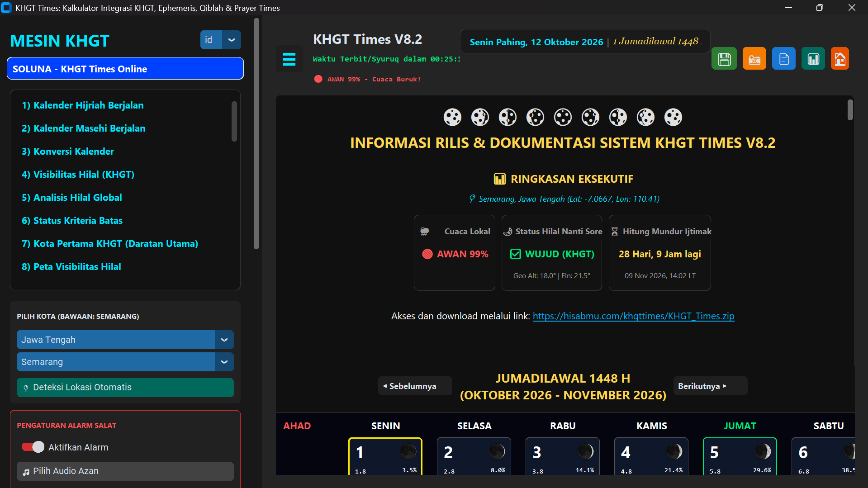Click the 'Senin Pahing, 12 Oktober 2026' date
This screenshot has width=868, height=488.
536,42
